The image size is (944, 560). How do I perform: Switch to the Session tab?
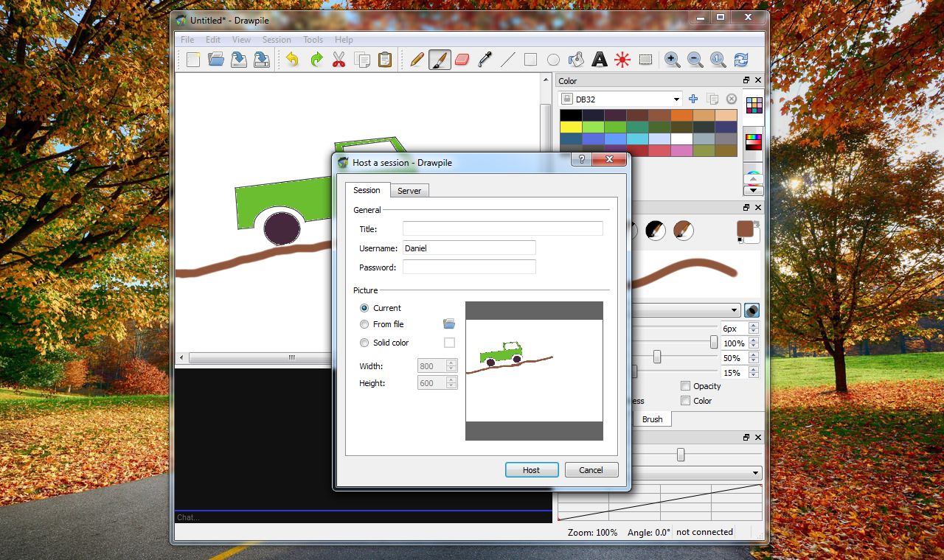[x=367, y=190]
